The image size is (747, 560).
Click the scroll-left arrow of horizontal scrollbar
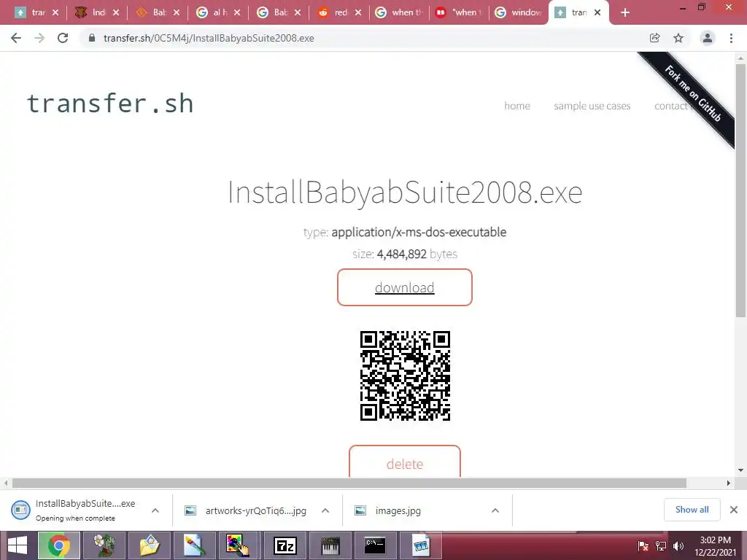click(x=6, y=483)
